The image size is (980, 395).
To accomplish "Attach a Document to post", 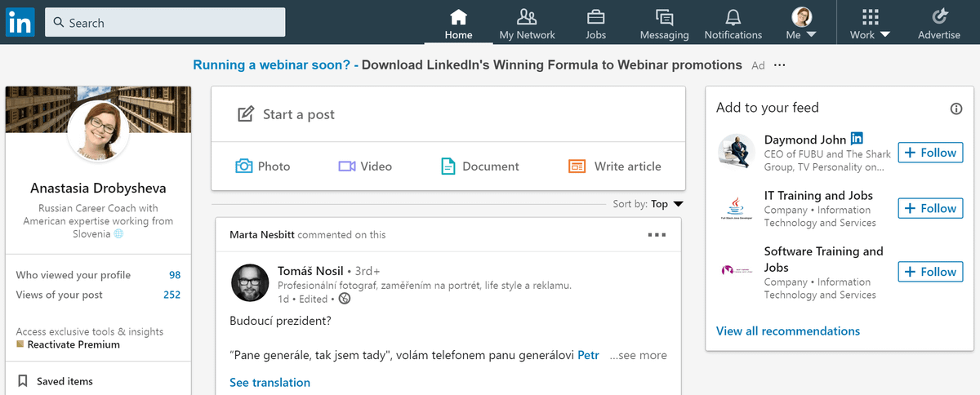I will coord(479,166).
